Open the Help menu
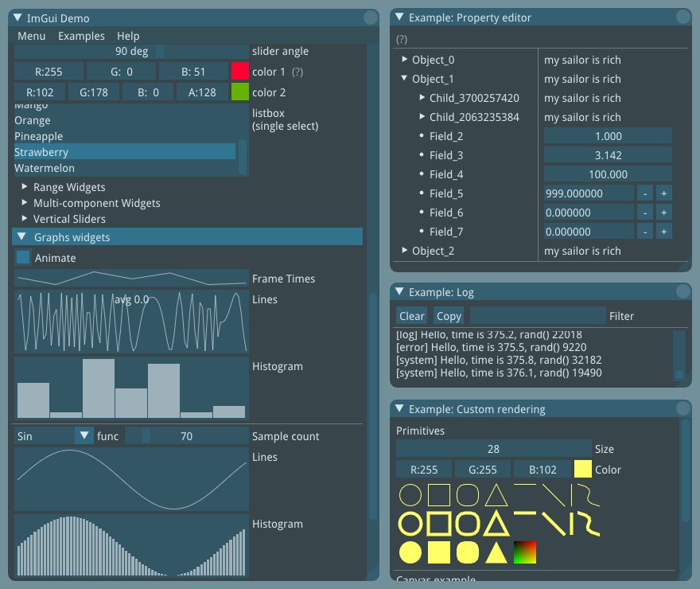This screenshot has width=700, height=589. pyautogui.click(x=129, y=36)
